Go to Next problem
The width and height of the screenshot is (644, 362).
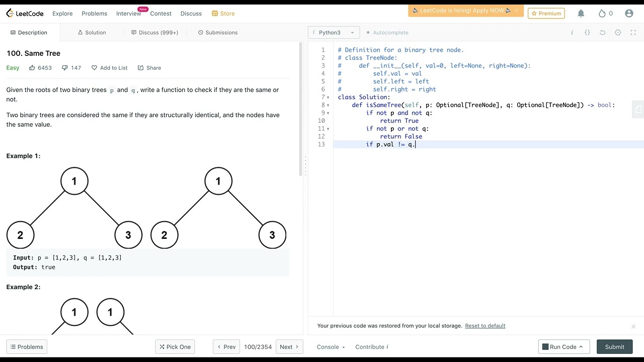pyautogui.click(x=289, y=347)
